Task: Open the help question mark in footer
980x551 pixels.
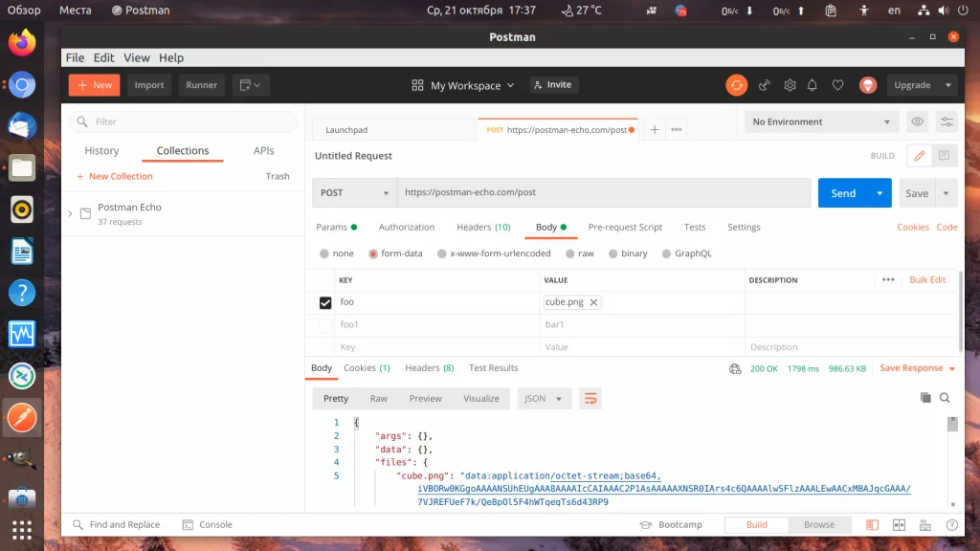Action: [x=952, y=525]
